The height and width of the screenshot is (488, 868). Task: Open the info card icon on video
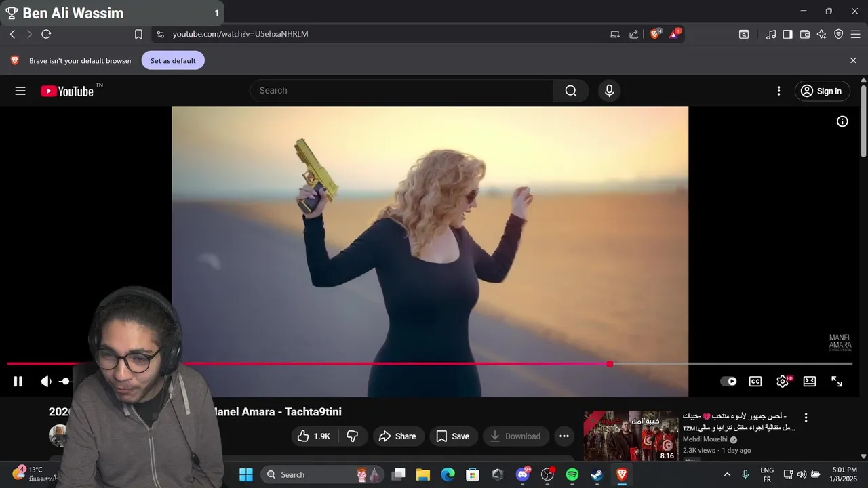[842, 121]
